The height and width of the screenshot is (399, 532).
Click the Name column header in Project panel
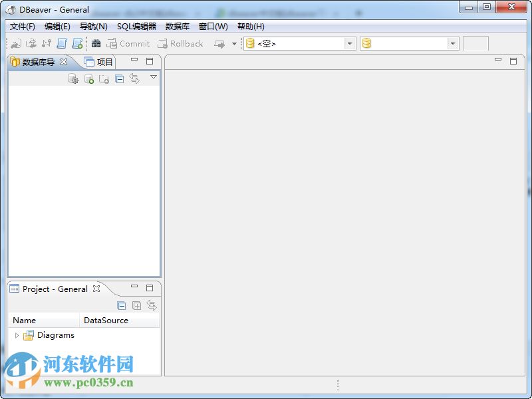pyautogui.click(x=23, y=320)
